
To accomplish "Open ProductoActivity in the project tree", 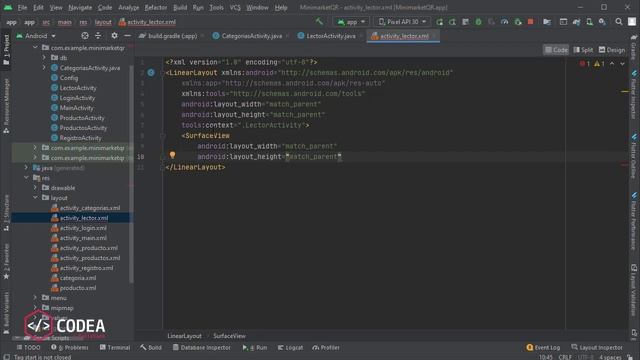I will 82,118.
